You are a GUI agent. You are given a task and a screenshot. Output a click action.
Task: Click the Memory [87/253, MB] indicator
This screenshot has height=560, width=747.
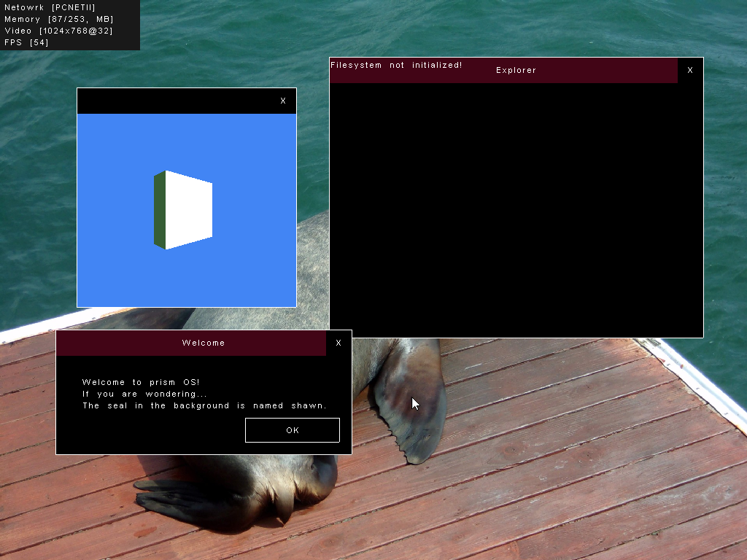(60, 19)
